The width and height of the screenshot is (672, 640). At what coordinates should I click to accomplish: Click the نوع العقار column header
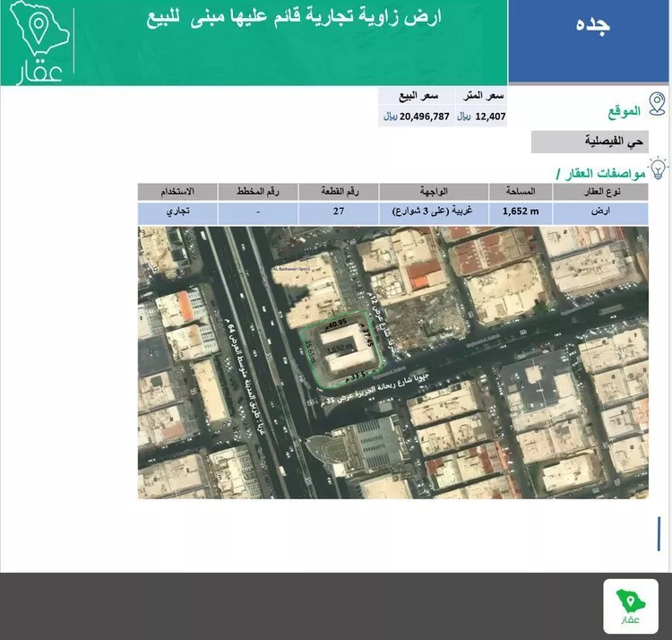[x=600, y=192]
